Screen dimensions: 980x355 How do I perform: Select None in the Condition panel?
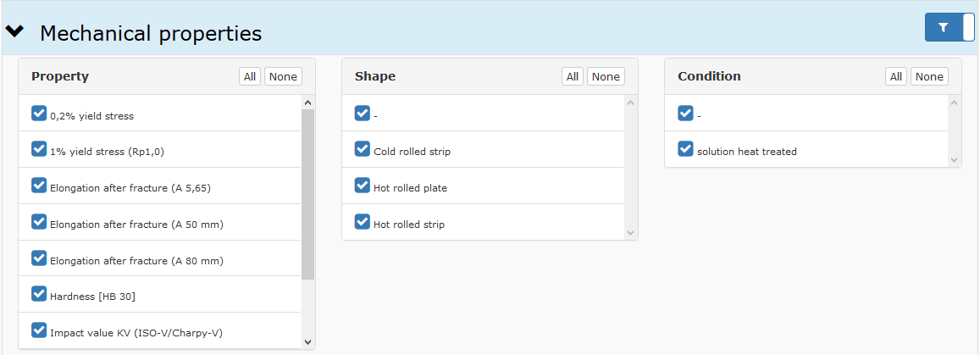click(x=929, y=76)
